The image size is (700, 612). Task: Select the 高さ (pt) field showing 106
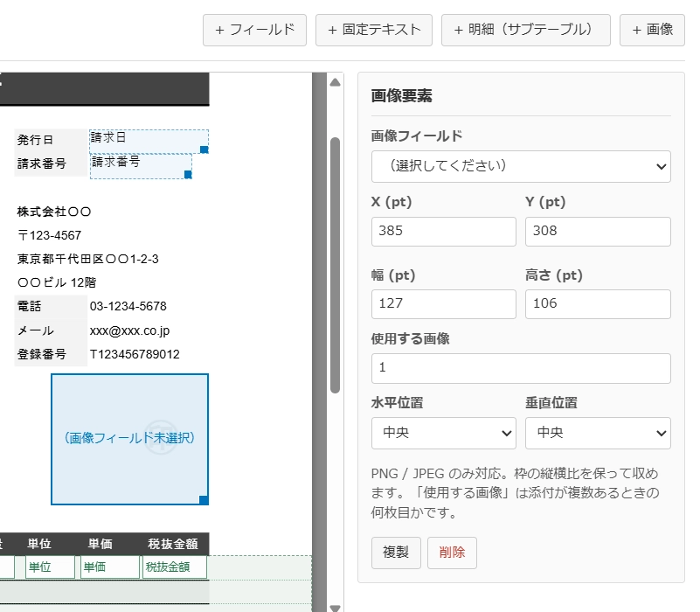click(598, 304)
